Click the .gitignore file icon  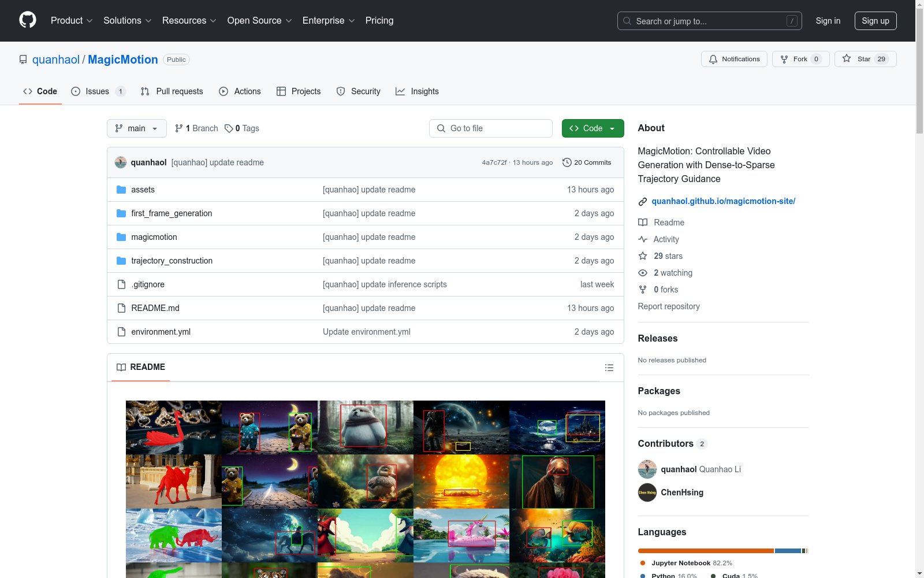coord(121,284)
